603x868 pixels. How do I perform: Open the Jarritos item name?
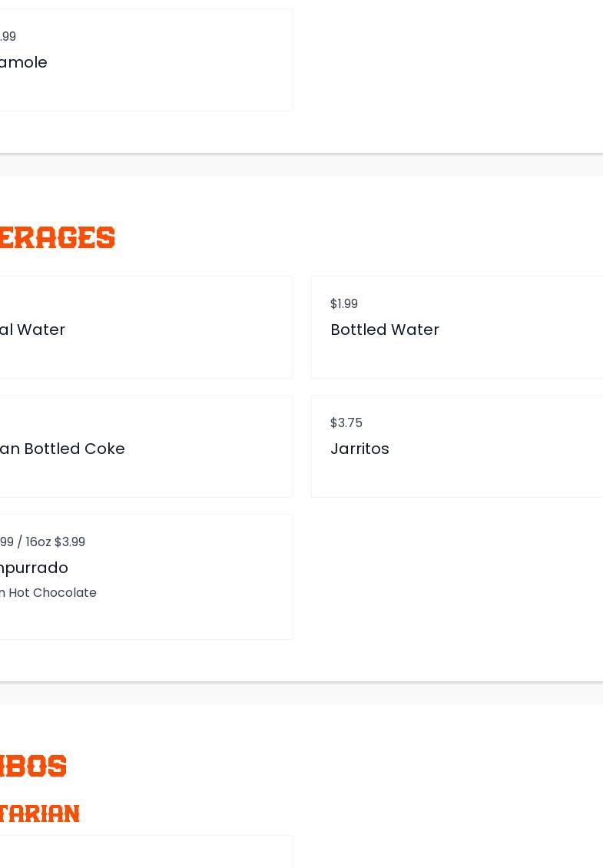[x=359, y=449]
